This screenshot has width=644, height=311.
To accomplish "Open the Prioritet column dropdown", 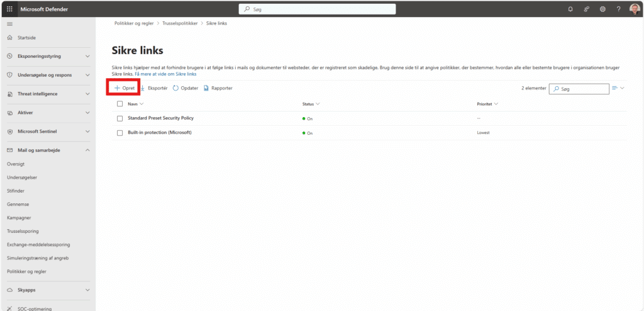I will [496, 104].
